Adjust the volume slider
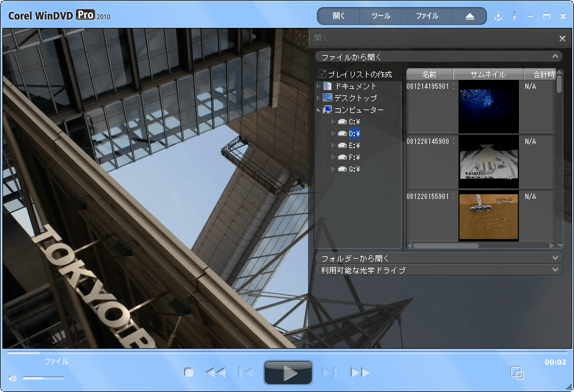The image size is (574, 392). pyautogui.click(x=43, y=378)
